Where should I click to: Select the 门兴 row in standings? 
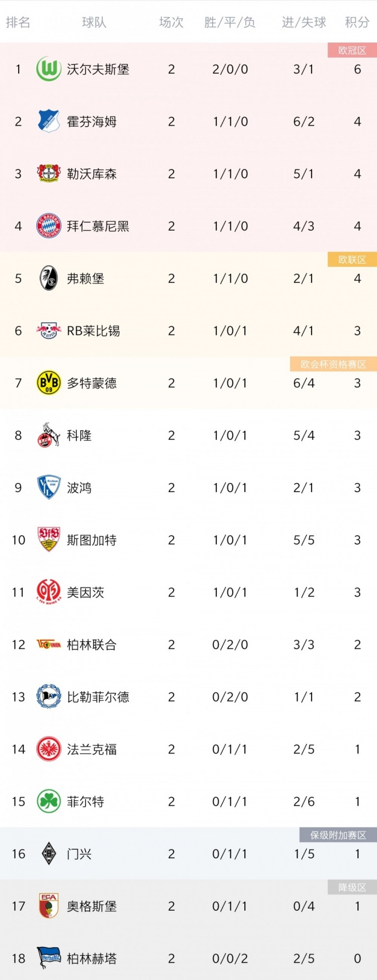[x=189, y=853]
